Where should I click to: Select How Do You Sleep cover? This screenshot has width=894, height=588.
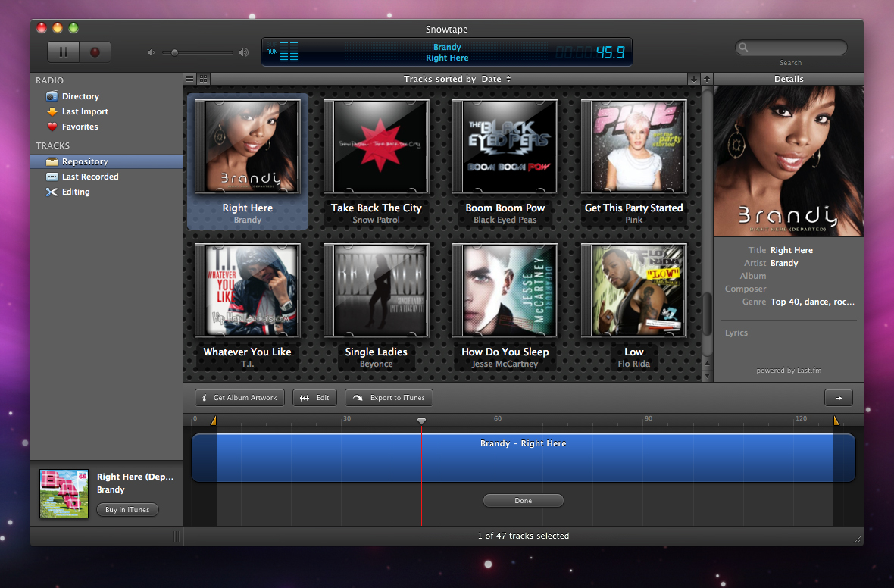coord(505,290)
